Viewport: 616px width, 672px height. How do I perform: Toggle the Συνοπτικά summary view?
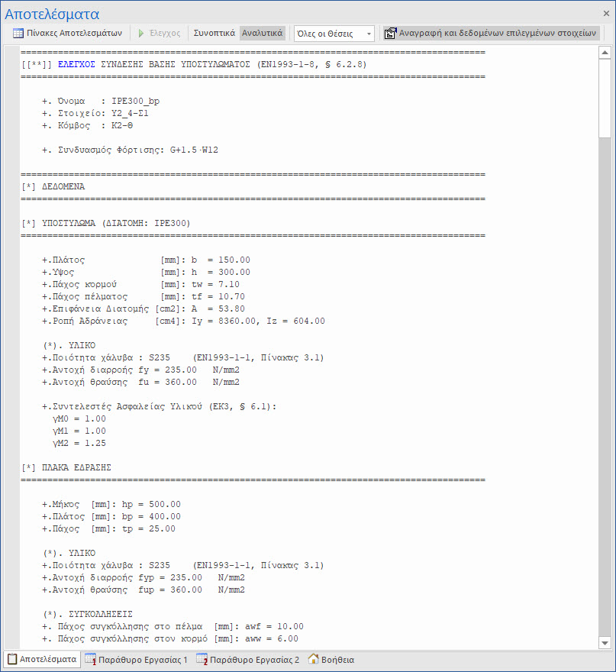(x=214, y=34)
